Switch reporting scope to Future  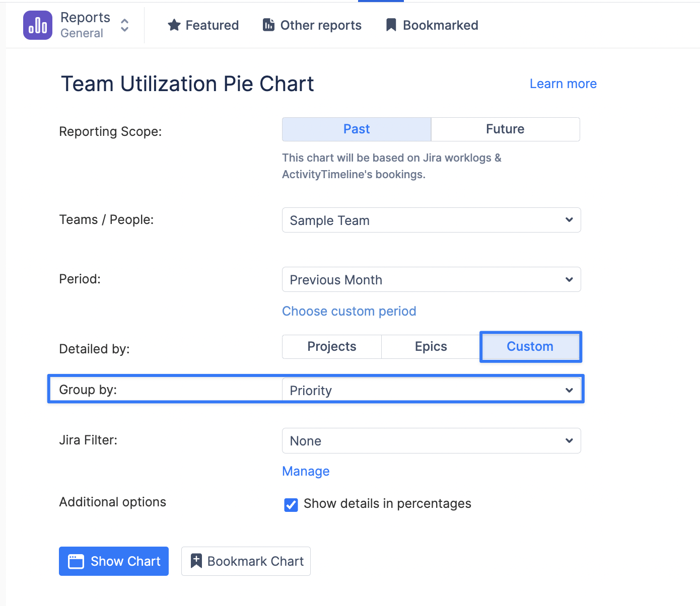(505, 129)
